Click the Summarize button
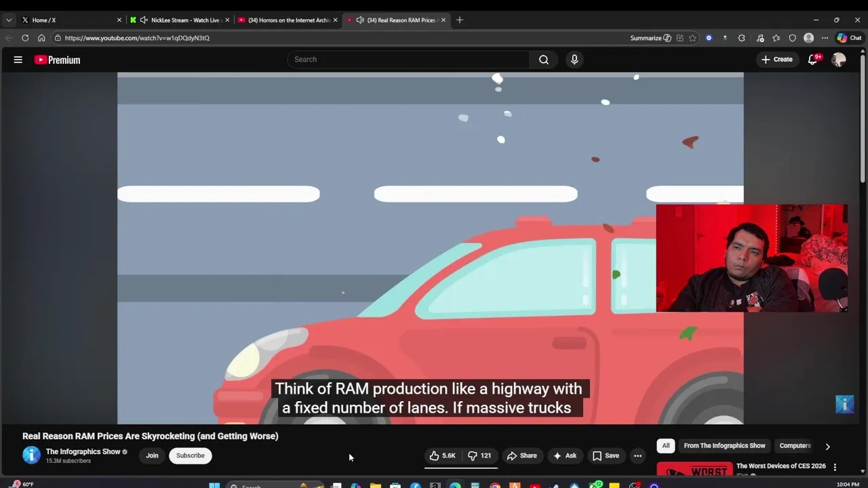This screenshot has width=868, height=488. click(x=650, y=38)
